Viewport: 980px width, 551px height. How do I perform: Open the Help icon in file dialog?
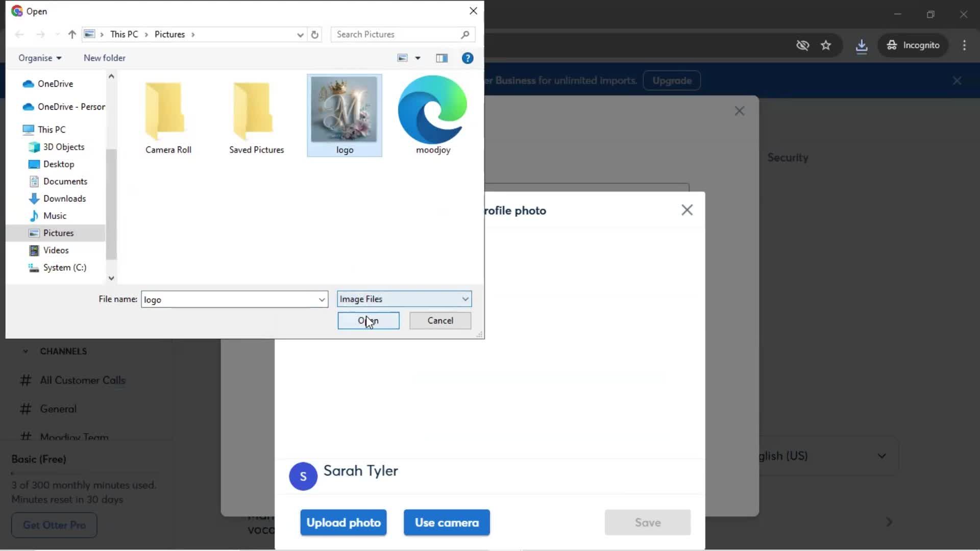pyautogui.click(x=468, y=58)
